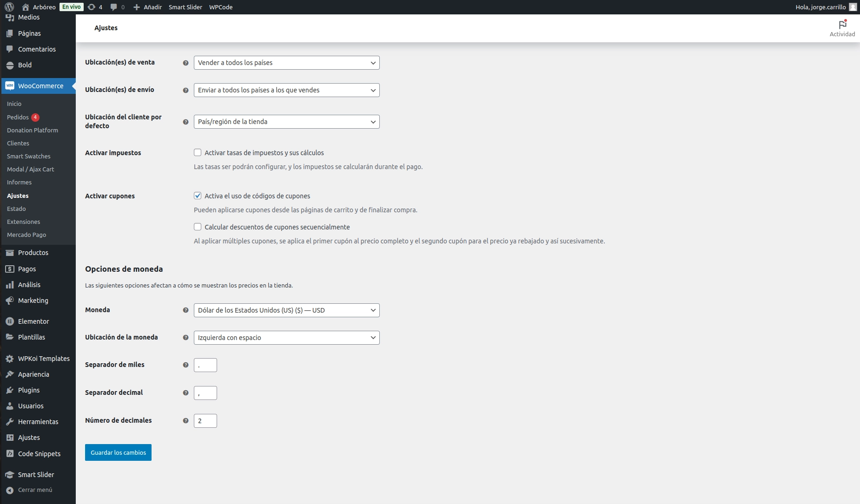Open the Marketing megaphone icon

coord(10,301)
